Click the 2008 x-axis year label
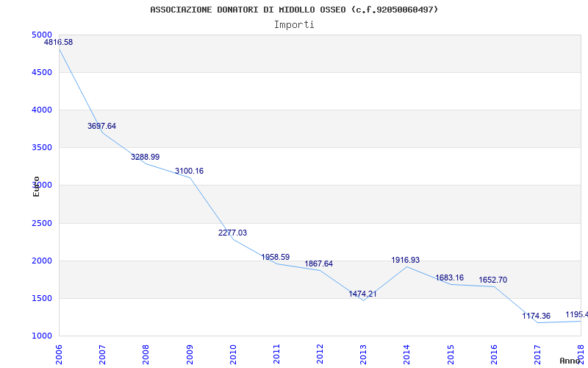This screenshot has width=588, height=368. point(146,354)
